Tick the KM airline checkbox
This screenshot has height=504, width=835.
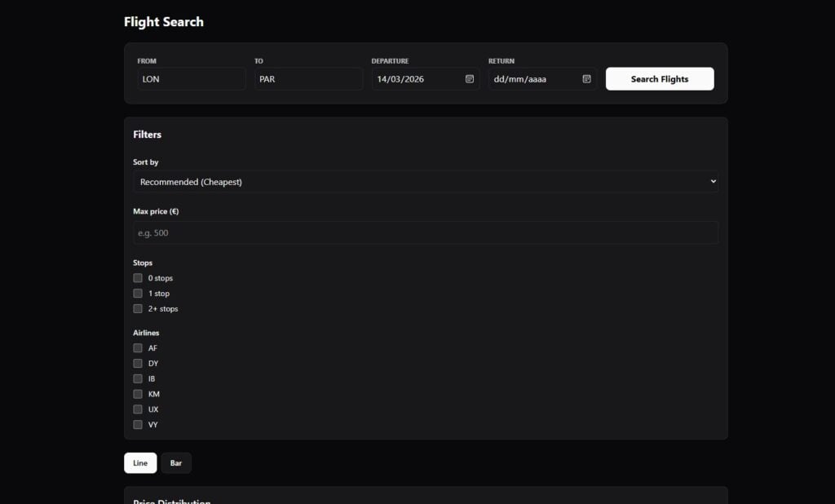pyautogui.click(x=138, y=394)
